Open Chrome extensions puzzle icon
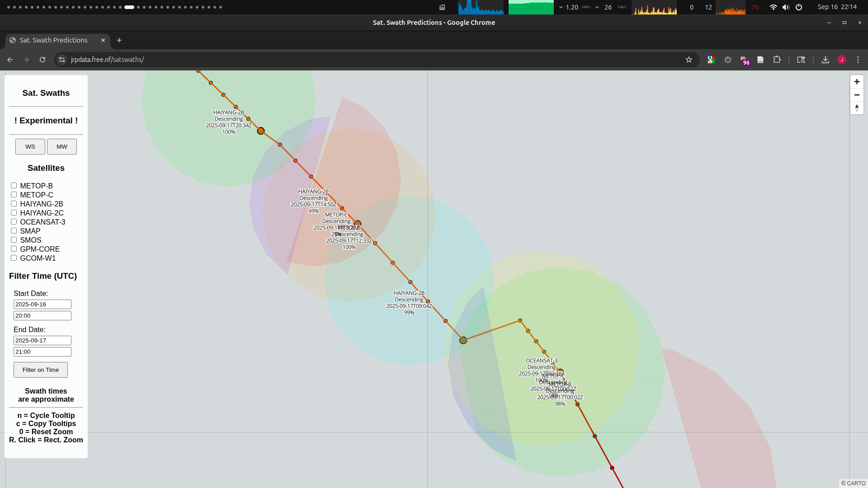 [777, 60]
